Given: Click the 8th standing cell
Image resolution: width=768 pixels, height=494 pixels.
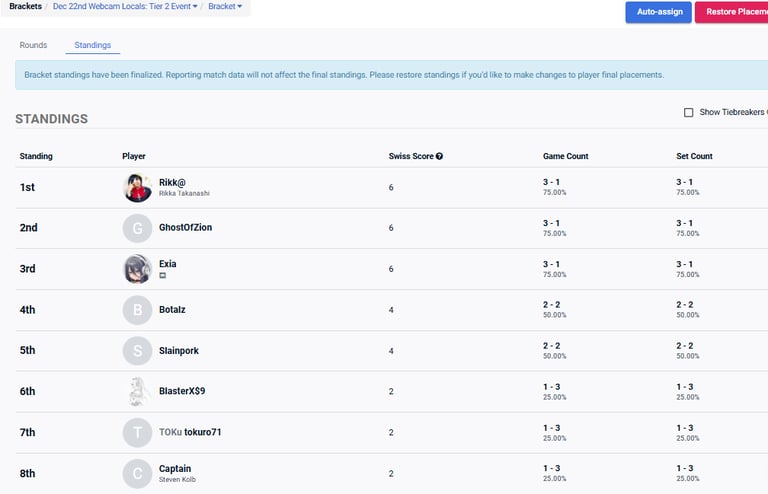Looking at the screenshot, I should pos(27,474).
